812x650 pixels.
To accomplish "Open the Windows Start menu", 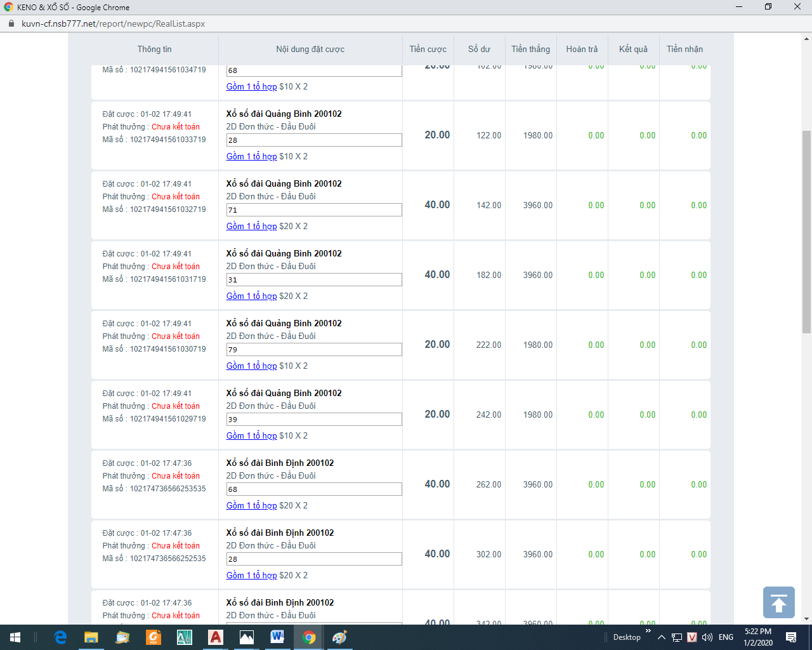I will [15, 637].
